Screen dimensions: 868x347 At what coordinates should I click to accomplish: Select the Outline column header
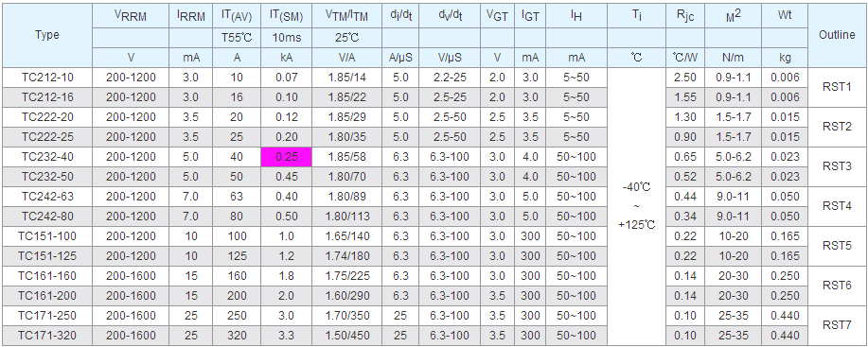(837, 35)
